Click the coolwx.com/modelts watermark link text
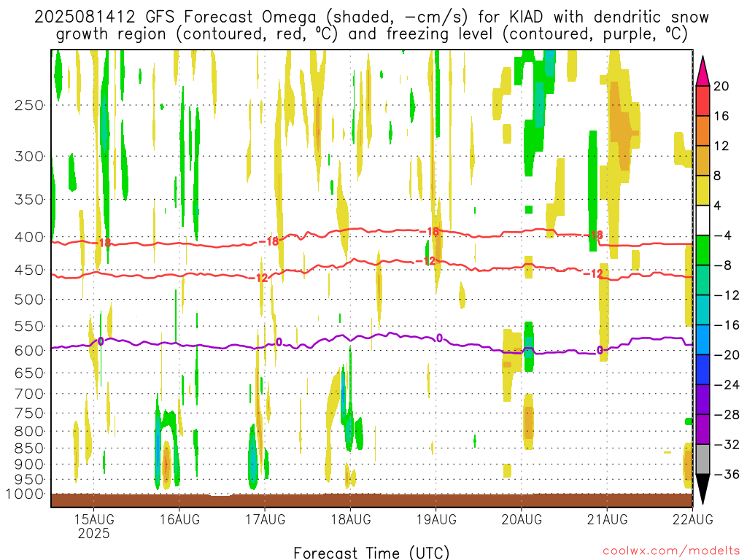Viewport: 747px width, 560px height. (671, 551)
